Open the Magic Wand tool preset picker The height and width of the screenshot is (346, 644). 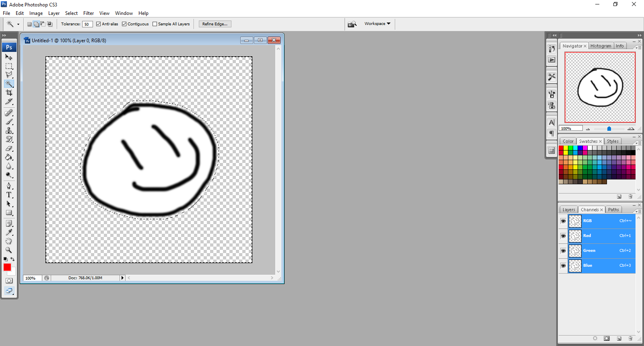tap(18, 24)
